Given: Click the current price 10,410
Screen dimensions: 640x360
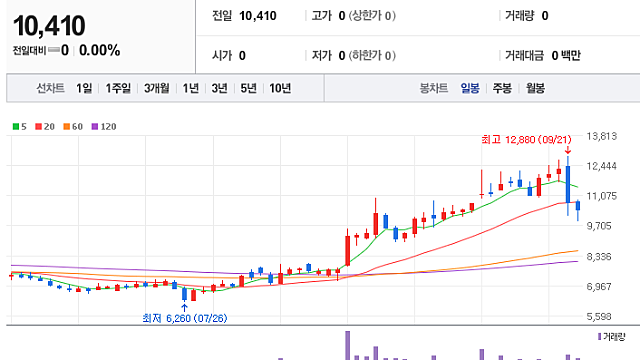Looking at the screenshot, I should pos(49,26).
